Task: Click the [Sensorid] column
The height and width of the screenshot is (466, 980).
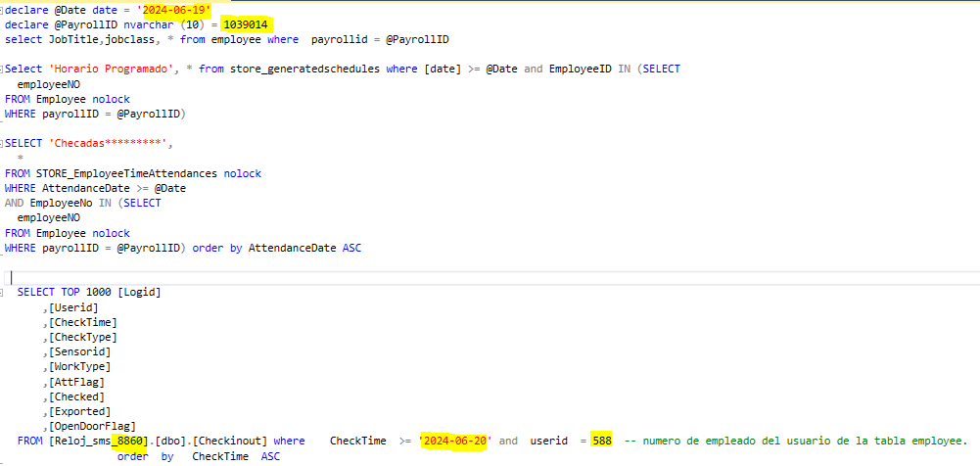Action: click(x=79, y=352)
